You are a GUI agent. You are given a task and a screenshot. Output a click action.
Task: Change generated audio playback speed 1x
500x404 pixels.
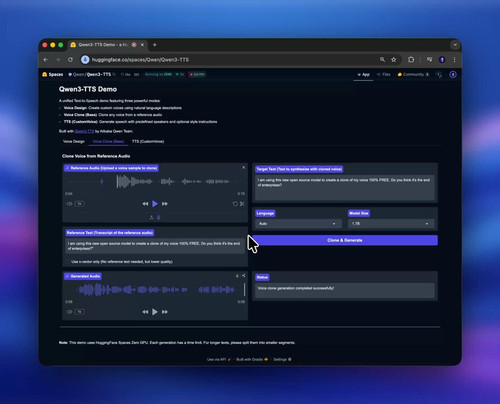click(x=79, y=312)
